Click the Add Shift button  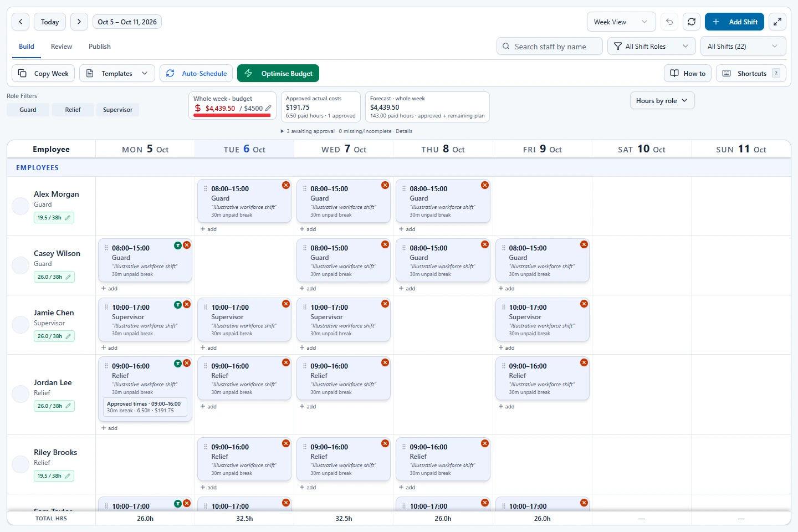tap(735, 22)
